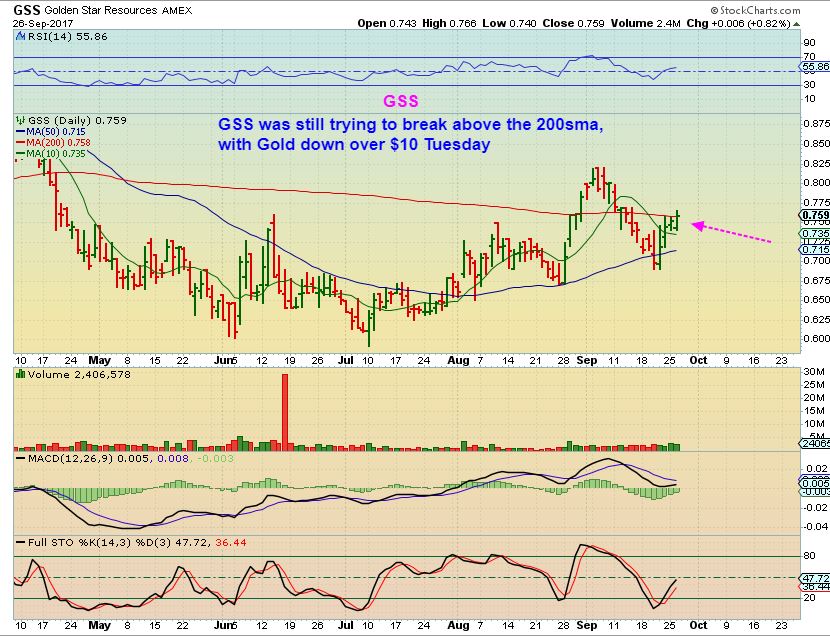Click the MA(200) 0.758 legend entry
This screenshot has height=636, width=830.
click(53, 142)
